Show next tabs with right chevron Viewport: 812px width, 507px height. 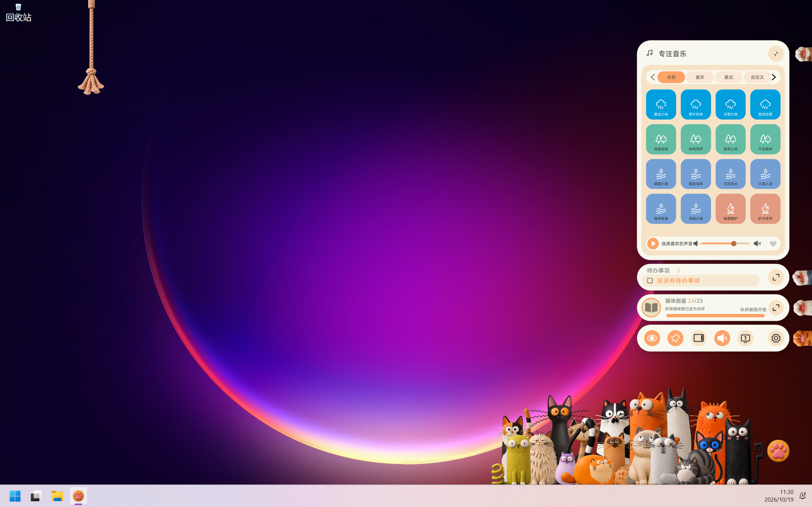click(773, 77)
